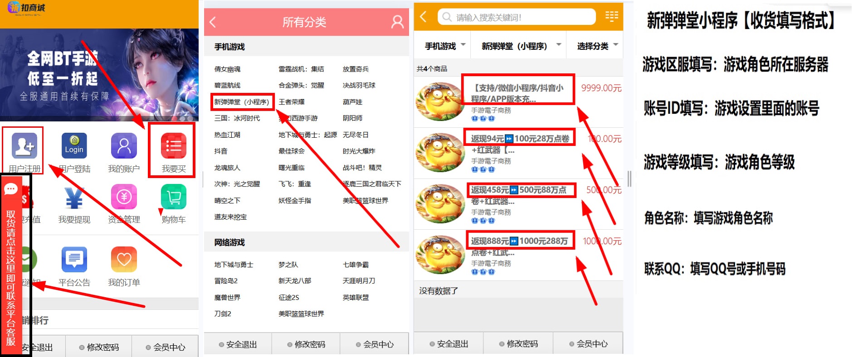Open the 我要提现 yen withdrawal icon
Viewport: 868px width, 357px height.
tap(74, 198)
